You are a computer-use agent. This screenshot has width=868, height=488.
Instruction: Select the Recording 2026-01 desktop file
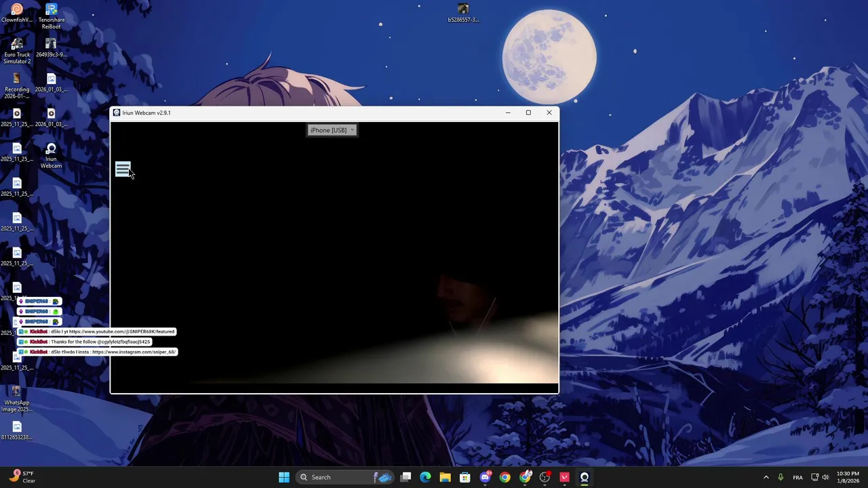click(x=17, y=86)
